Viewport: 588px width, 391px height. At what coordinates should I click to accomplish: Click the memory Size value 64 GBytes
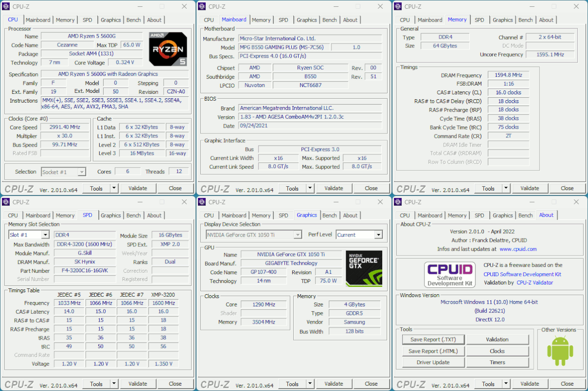445,46
